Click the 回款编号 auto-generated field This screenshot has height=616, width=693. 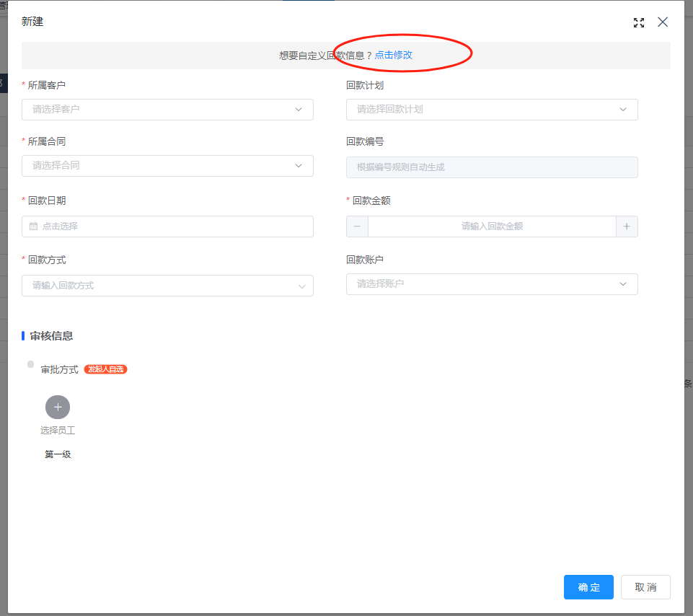[x=492, y=167]
